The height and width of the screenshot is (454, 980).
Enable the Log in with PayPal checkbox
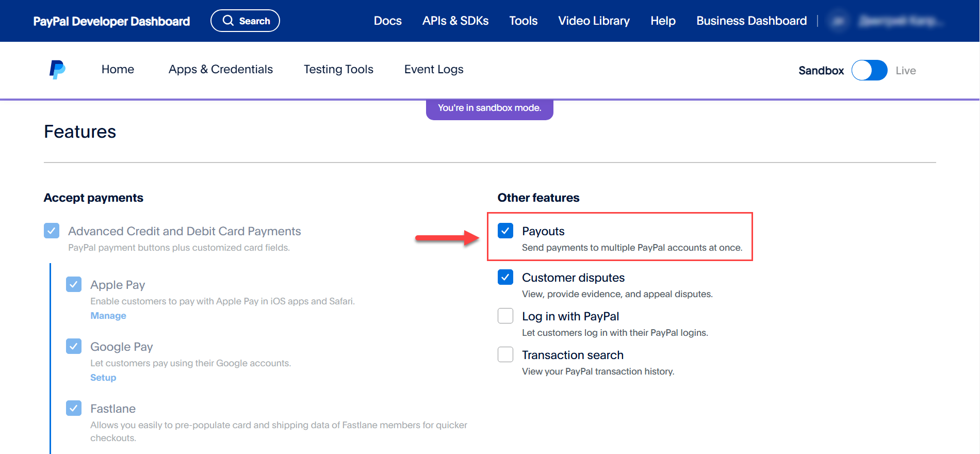(x=505, y=316)
